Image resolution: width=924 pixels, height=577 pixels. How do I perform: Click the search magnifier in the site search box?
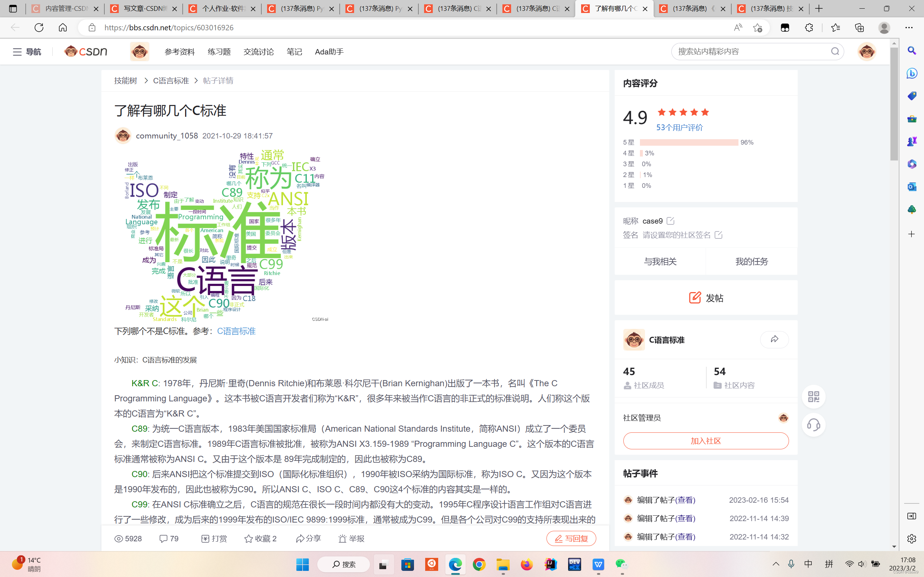point(834,52)
